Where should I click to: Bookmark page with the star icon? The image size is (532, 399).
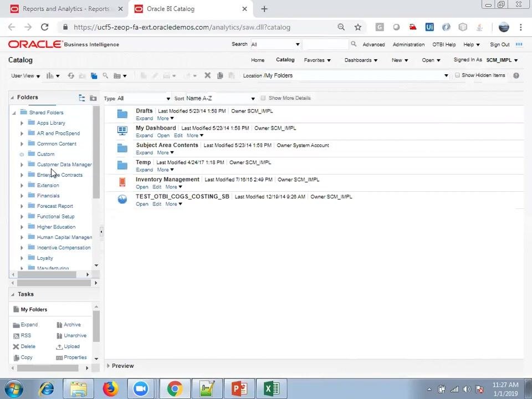pyautogui.click(x=357, y=27)
